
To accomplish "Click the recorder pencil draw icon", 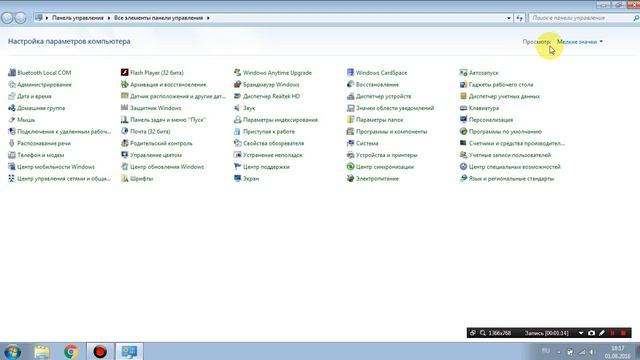I will coord(602,333).
